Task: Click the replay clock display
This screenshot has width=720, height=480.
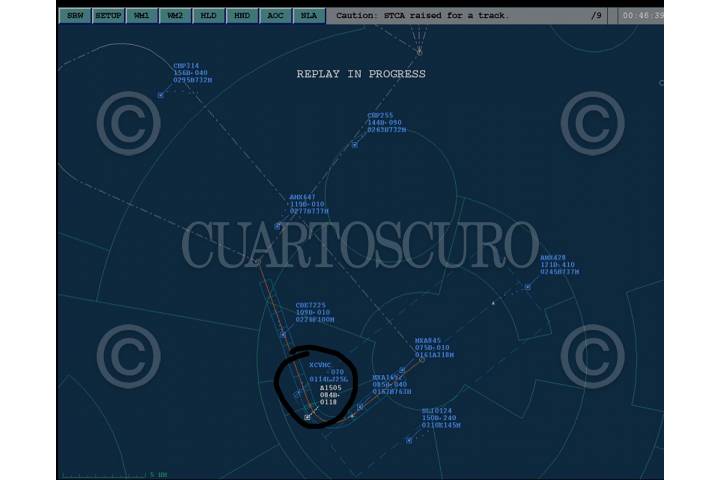Action: pyautogui.click(x=641, y=16)
